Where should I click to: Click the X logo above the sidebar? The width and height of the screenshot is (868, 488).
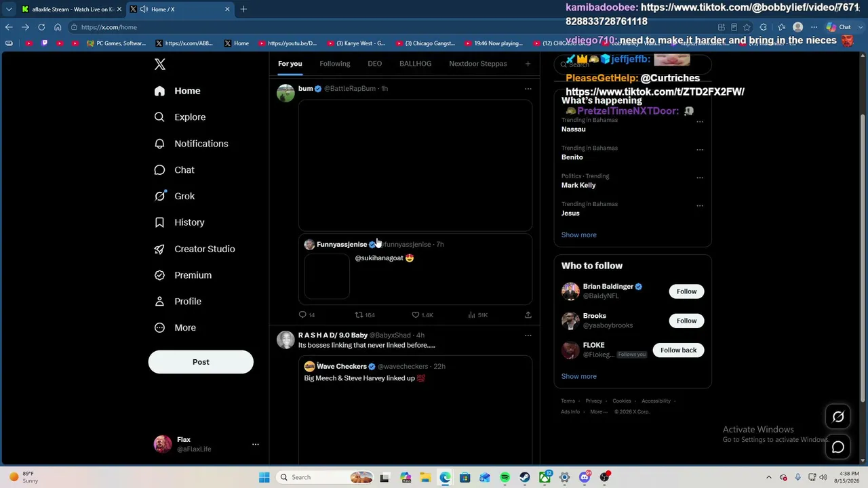(x=160, y=64)
